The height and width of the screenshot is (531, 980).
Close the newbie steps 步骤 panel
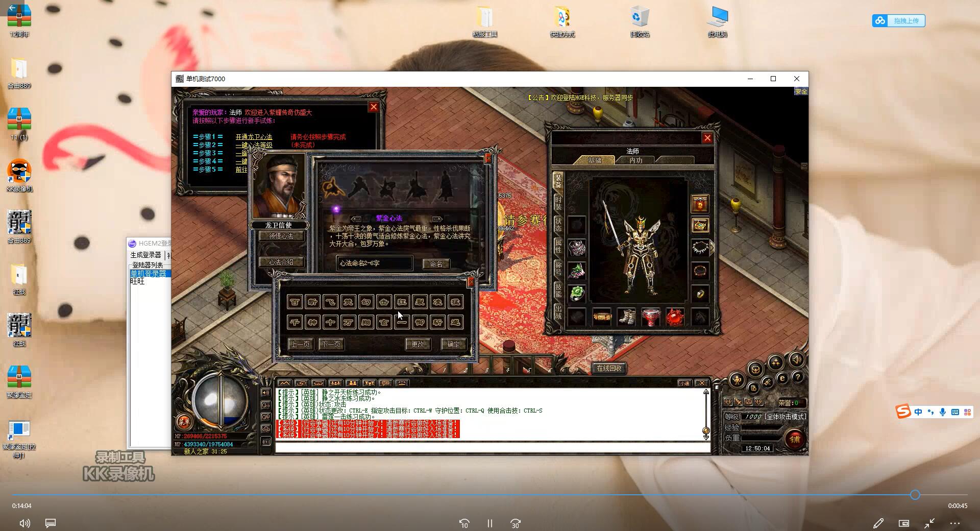[374, 107]
